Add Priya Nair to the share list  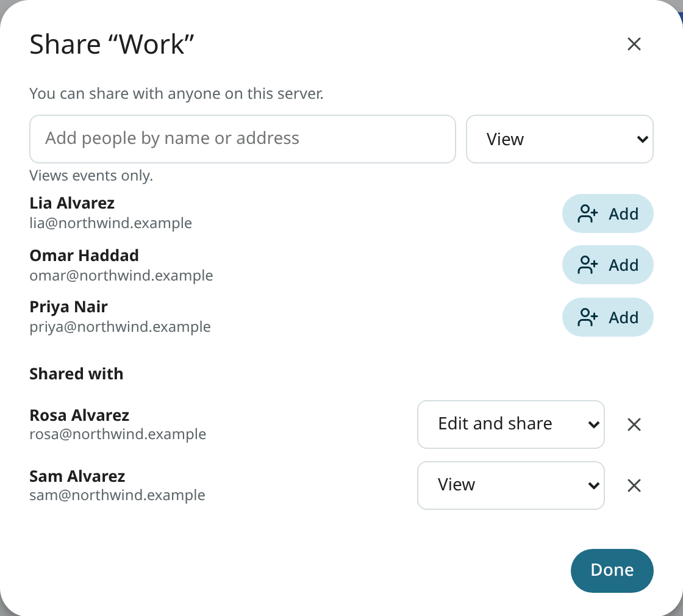[607, 317]
